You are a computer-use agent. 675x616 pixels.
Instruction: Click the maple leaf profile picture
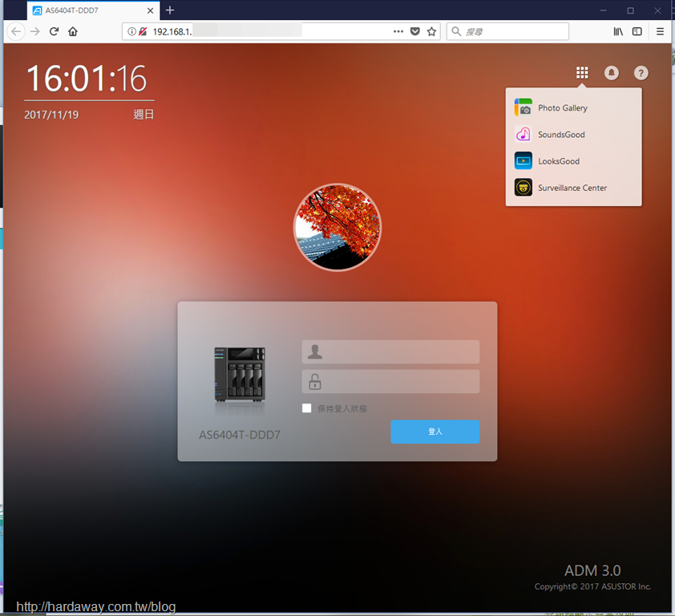[337, 227]
